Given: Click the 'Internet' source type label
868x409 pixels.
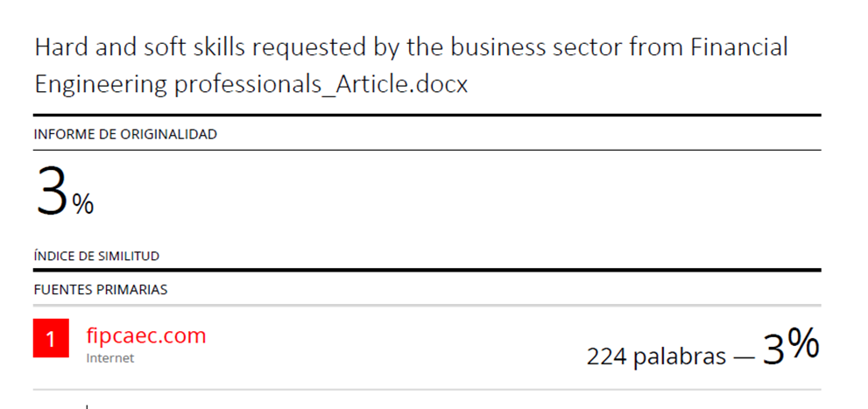Looking at the screenshot, I should 110,358.
